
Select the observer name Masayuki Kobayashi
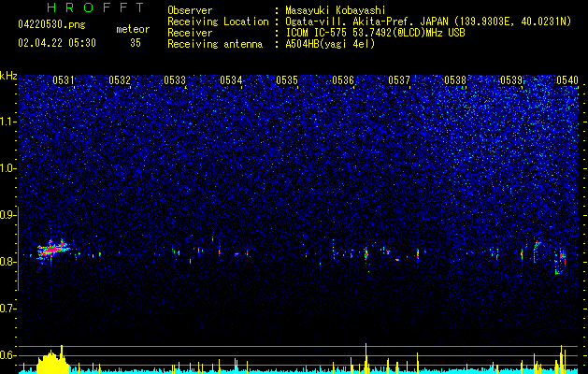(x=336, y=10)
